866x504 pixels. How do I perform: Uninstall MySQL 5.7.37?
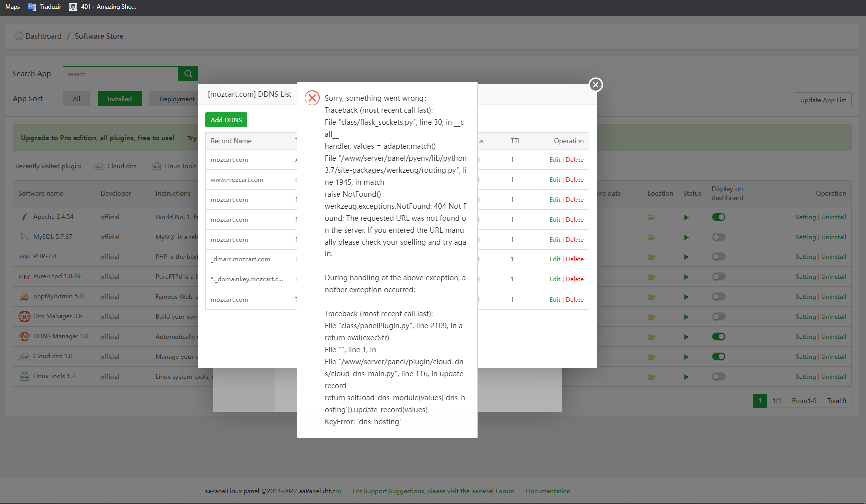pos(834,237)
